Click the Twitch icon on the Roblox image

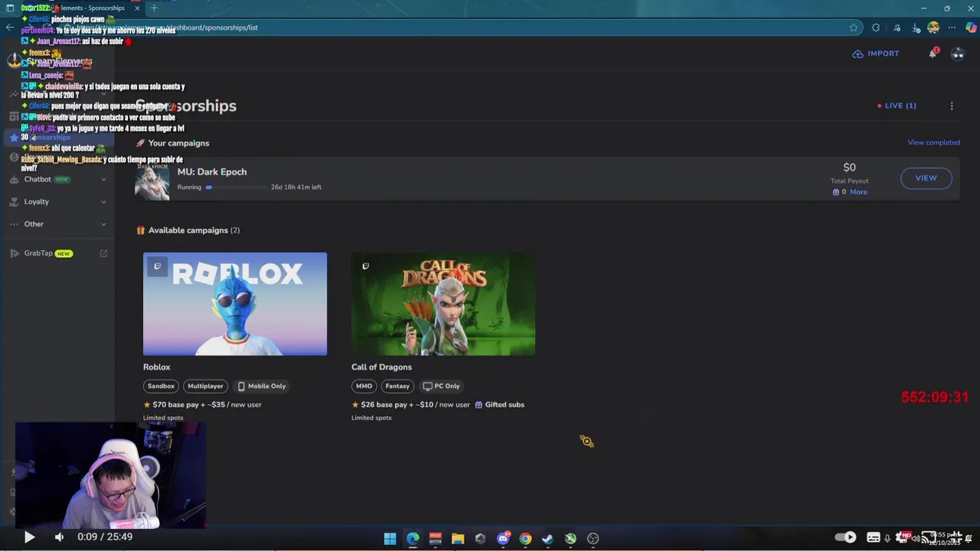(x=157, y=266)
